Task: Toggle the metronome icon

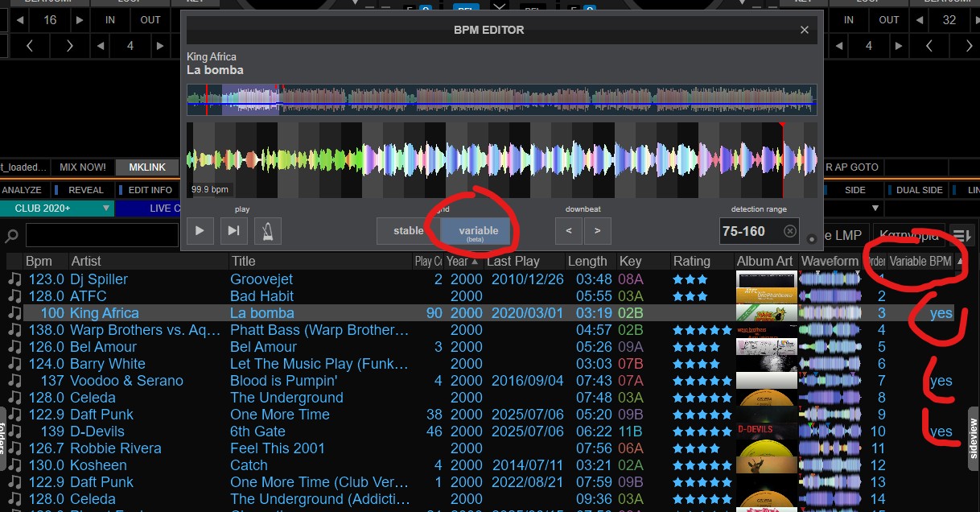Action: coord(267,231)
